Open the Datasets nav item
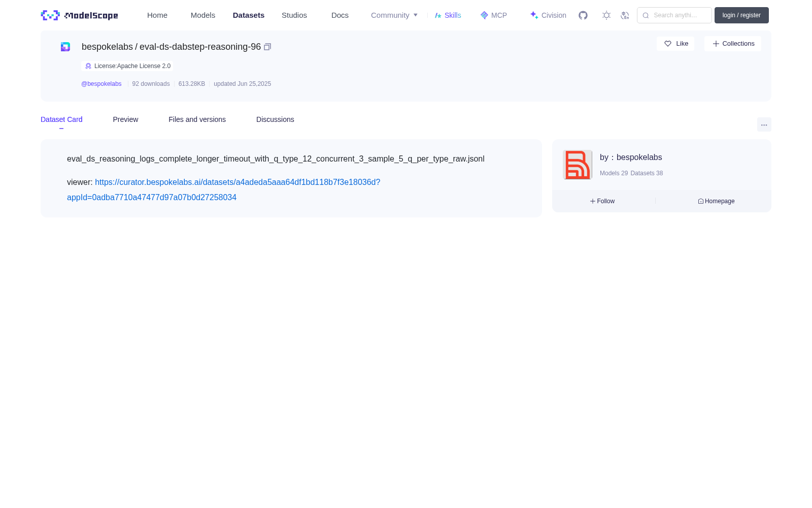Screen dimensions: 812x508 (249, 15)
